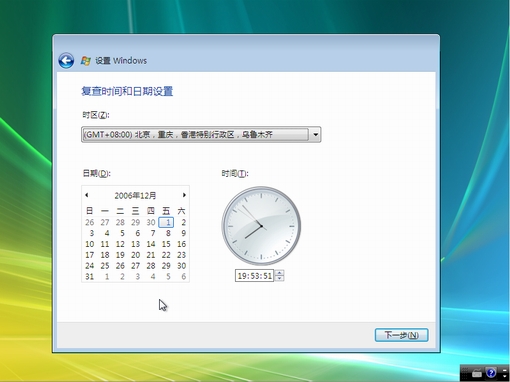Viewport: 510px width, 382px height.
Task: Select day 10 in the calendar
Action: coord(89,244)
